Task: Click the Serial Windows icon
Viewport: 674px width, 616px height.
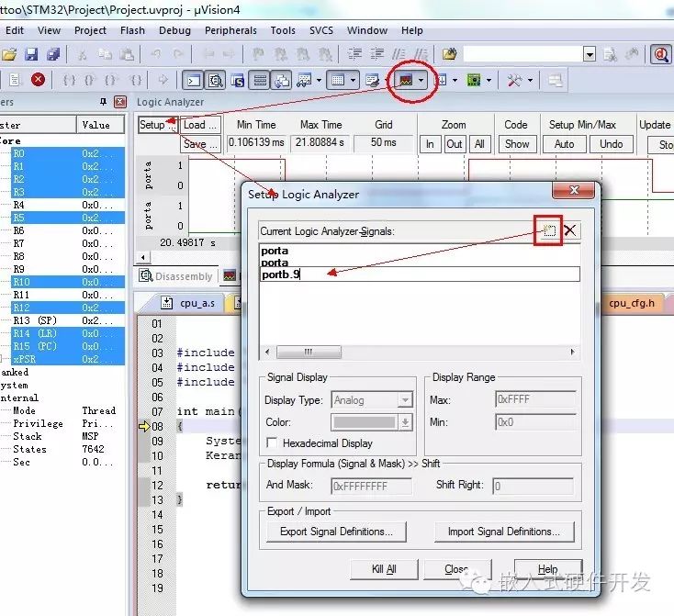Action: coord(372,80)
